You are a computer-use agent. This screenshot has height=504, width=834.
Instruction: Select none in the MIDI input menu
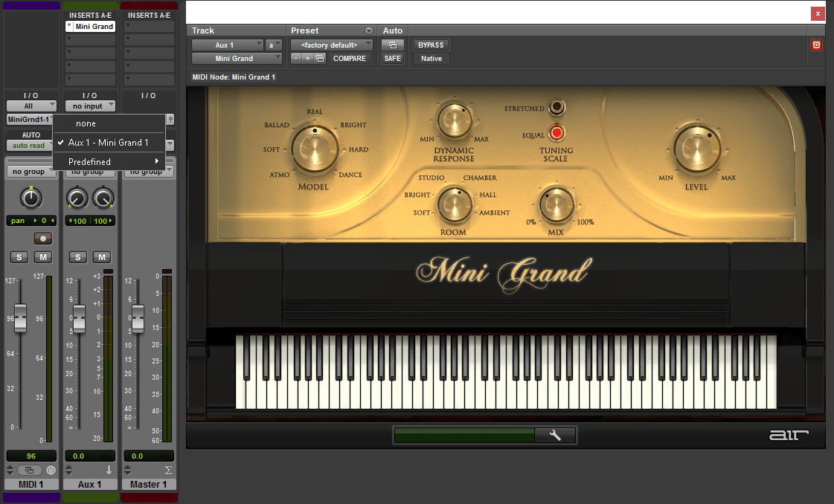(x=86, y=123)
